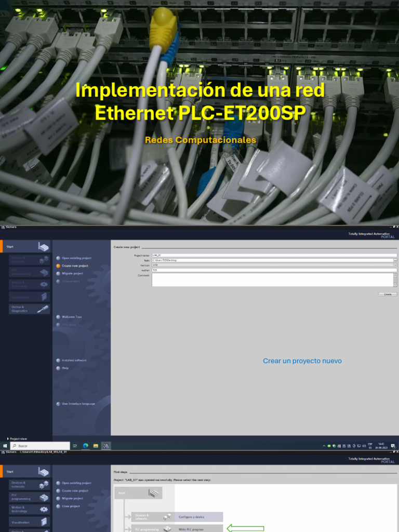Image resolution: width=399 pixels, height=532 pixels.
Task: Open File Explorer from the taskbar
Action: pos(96,446)
